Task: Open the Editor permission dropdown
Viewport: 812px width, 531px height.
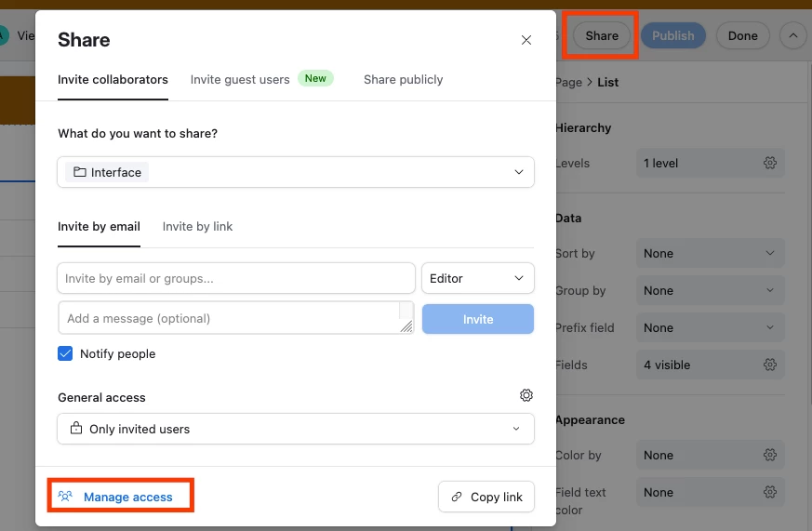Action: 477,278
